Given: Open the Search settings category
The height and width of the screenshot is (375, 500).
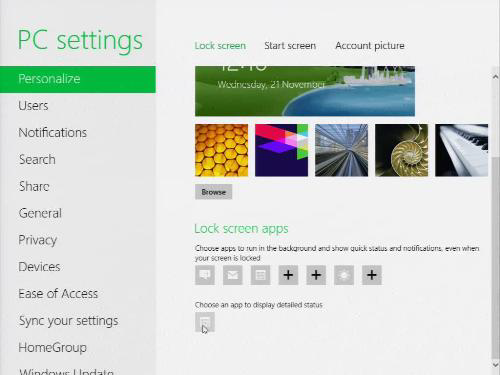Looking at the screenshot, I should [37, 160].
